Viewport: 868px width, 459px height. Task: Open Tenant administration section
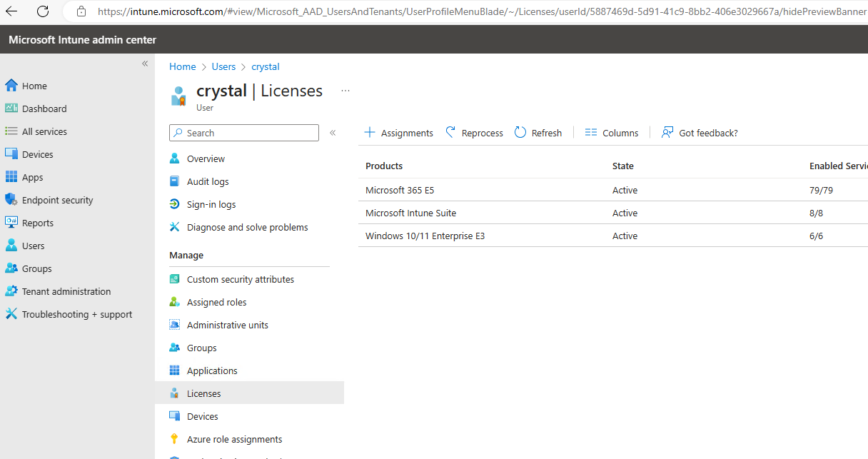point(66,291)
